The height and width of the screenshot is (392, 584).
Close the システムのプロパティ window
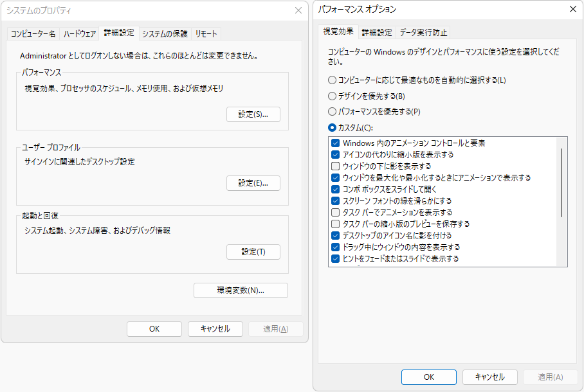(x=298, y=10)
